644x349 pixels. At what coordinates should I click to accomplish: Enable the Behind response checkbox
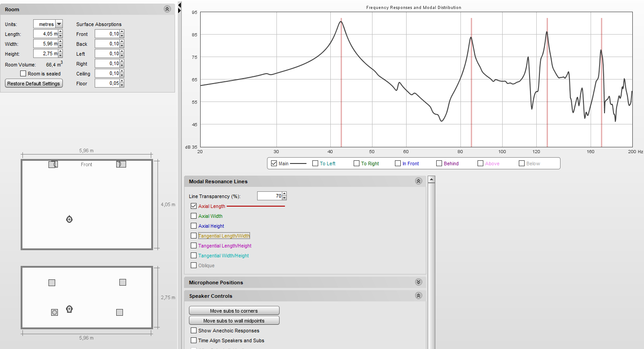click(439, 163)
